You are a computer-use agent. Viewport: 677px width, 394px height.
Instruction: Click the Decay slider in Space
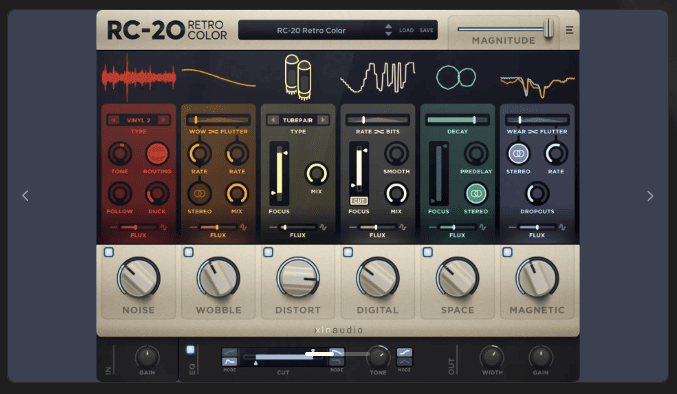[x=457, y=120]
